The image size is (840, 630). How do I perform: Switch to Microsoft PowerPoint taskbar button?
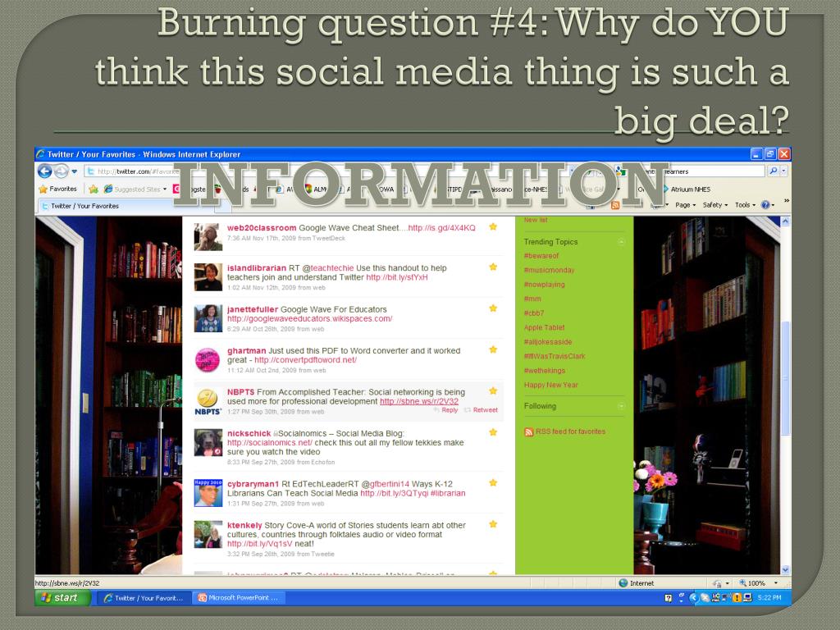point(238,598)
